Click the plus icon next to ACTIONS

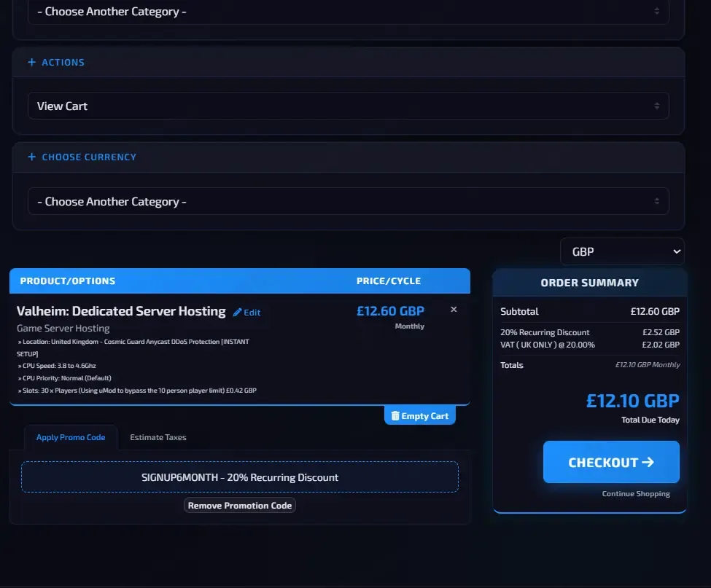pyautogui.click(x=32, y=62)
